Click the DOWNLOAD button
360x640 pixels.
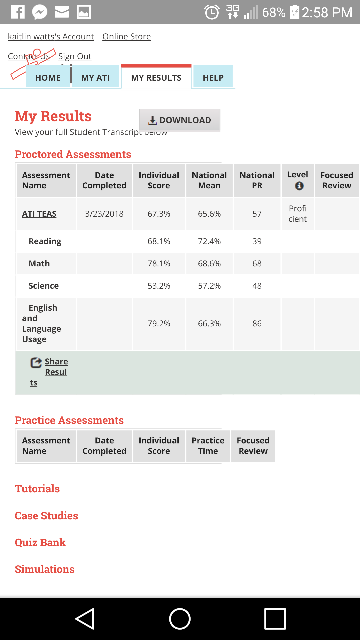click(180, 120)
